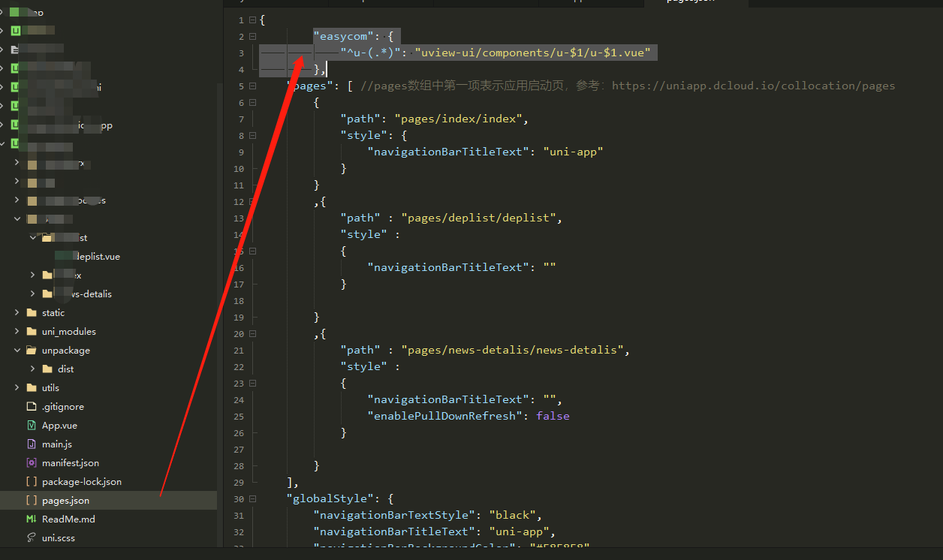The height and width of the screenshot is (560, 943).
Task: Click the "enablePullDownRefresh" key
Action: point(445,417)
